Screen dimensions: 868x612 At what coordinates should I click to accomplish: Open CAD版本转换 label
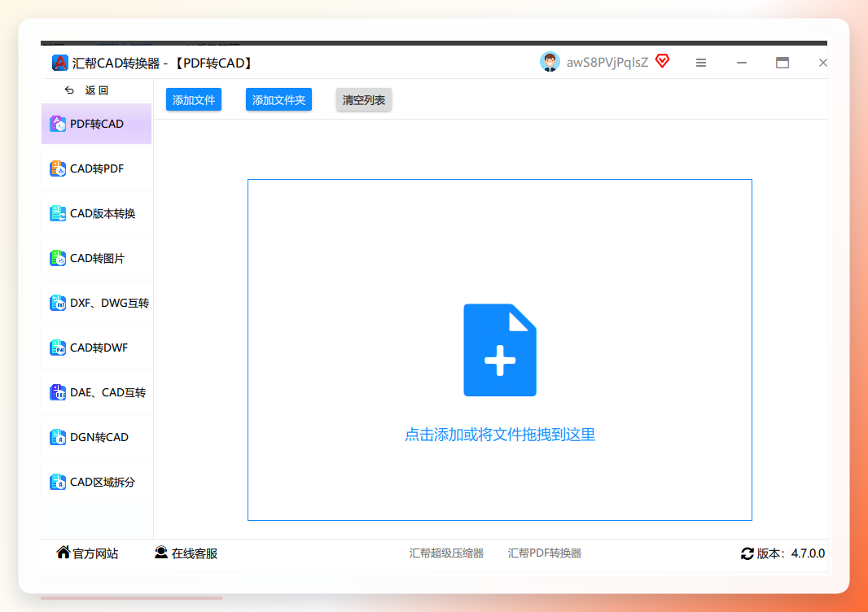[x=103, y=213]
